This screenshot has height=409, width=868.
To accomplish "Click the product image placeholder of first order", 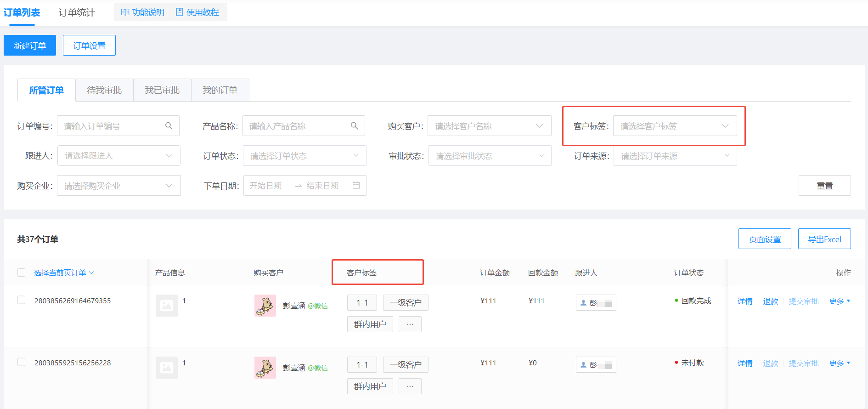I will (x=166, y=306).
